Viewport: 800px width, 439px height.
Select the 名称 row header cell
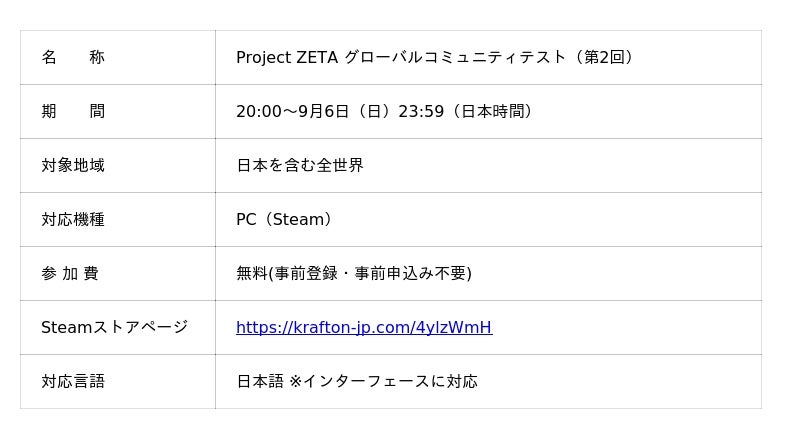pos(118,57)
